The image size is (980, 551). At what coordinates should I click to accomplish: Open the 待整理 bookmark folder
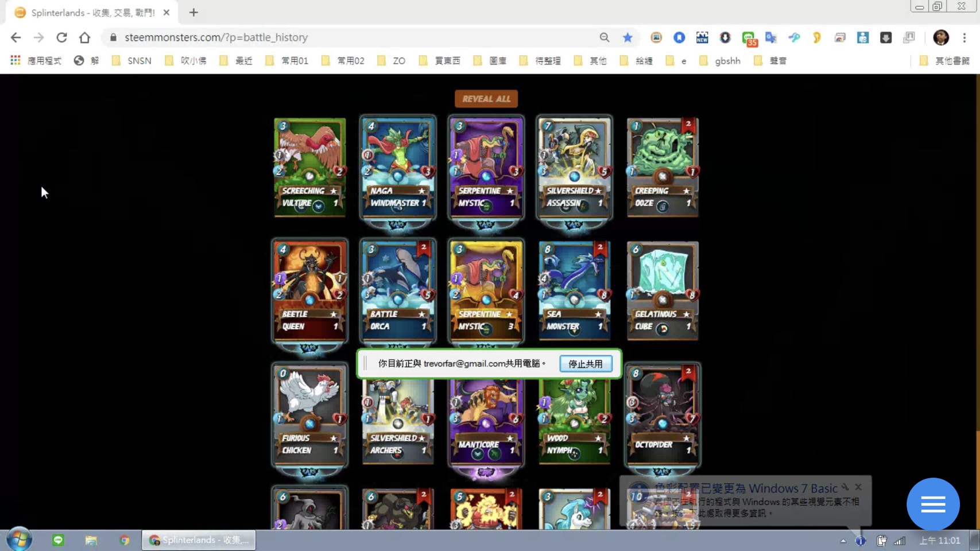(540, 61)
